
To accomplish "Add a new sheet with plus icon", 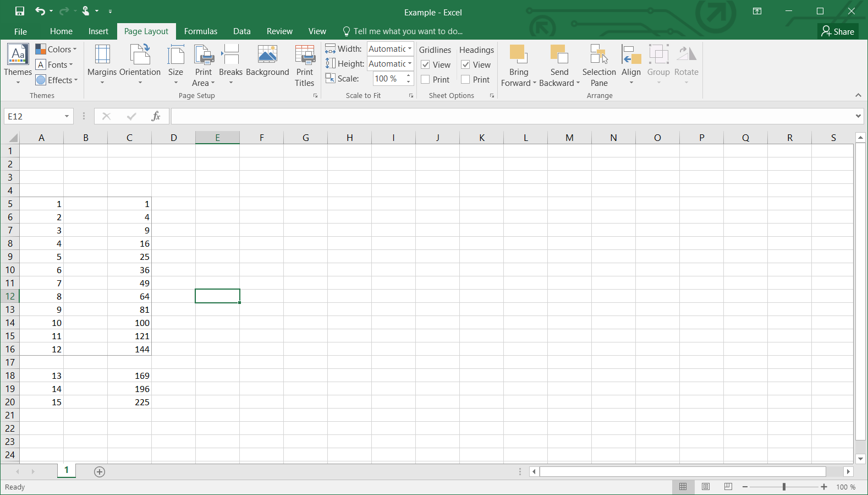I will click(100, 472).
